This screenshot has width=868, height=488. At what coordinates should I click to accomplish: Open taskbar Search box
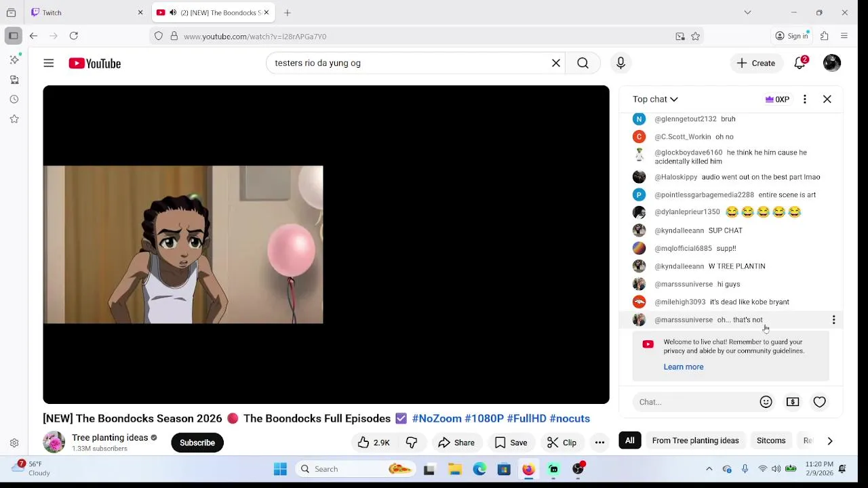click(x=355, y=469)
